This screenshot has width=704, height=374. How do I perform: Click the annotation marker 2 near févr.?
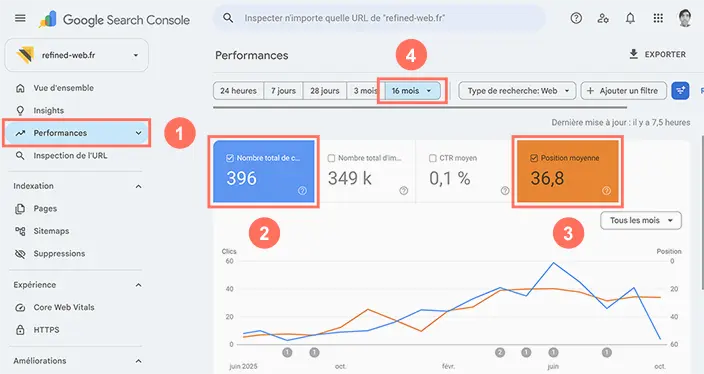500,352
